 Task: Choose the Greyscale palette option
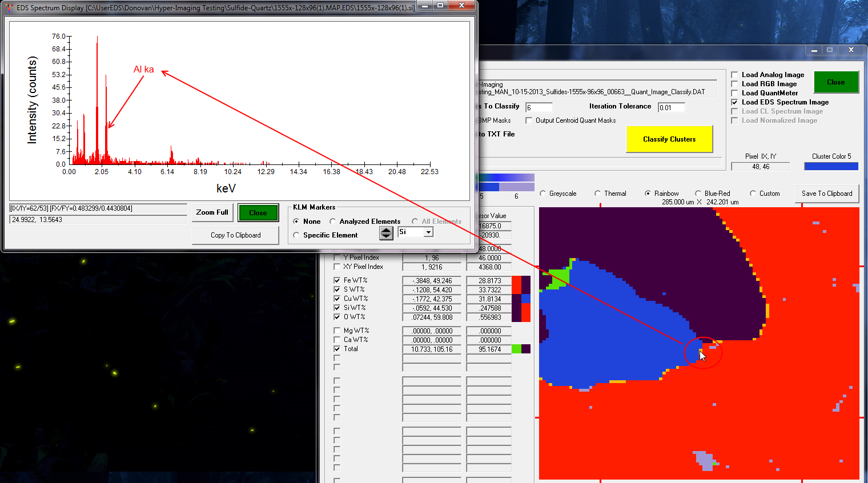click(543, 194)
